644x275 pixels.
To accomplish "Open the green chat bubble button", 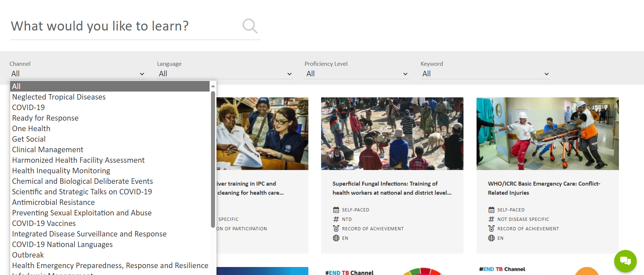I will point(625,261).
